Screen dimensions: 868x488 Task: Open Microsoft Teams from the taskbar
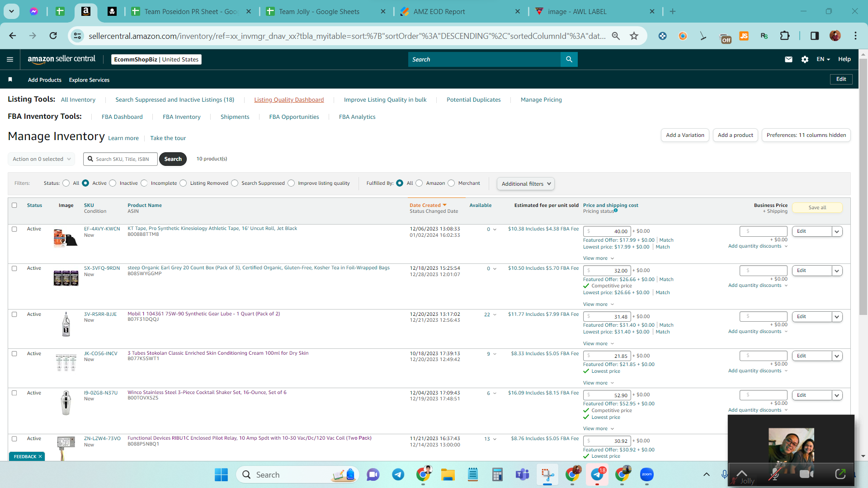(x=522, y=474)
